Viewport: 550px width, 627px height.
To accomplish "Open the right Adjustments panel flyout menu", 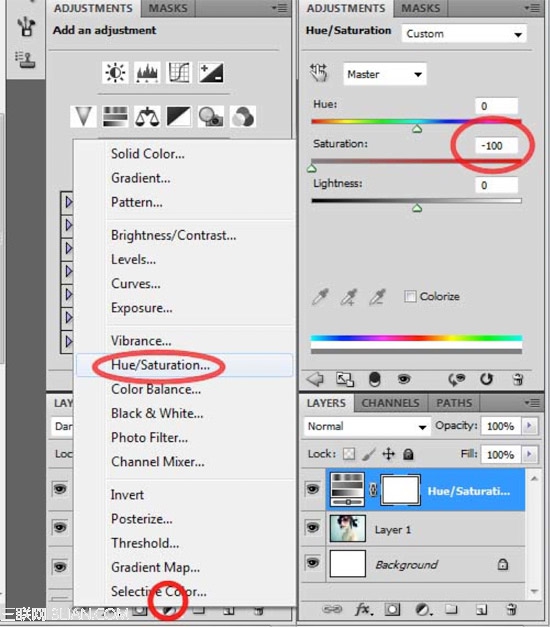I will coord(532,8).
